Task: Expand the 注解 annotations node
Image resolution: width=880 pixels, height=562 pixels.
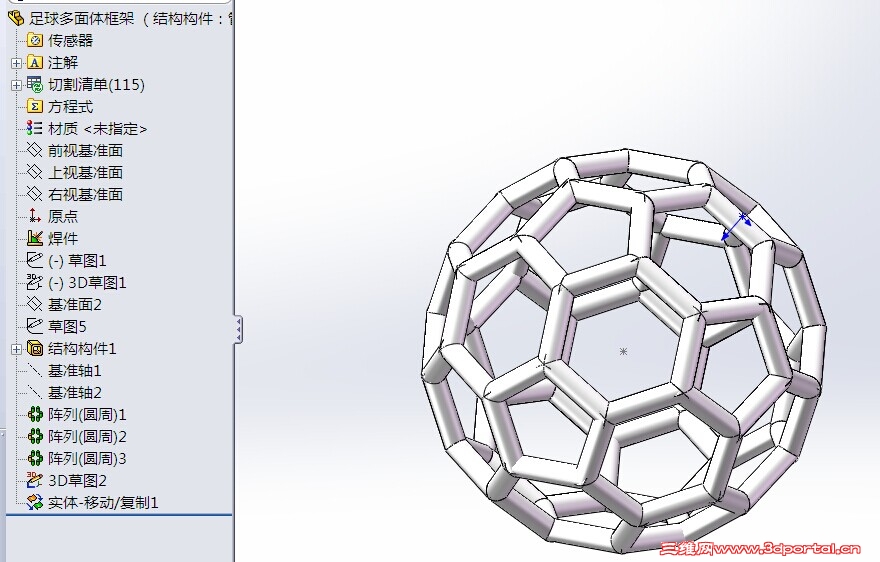Action: coord(16,63)
